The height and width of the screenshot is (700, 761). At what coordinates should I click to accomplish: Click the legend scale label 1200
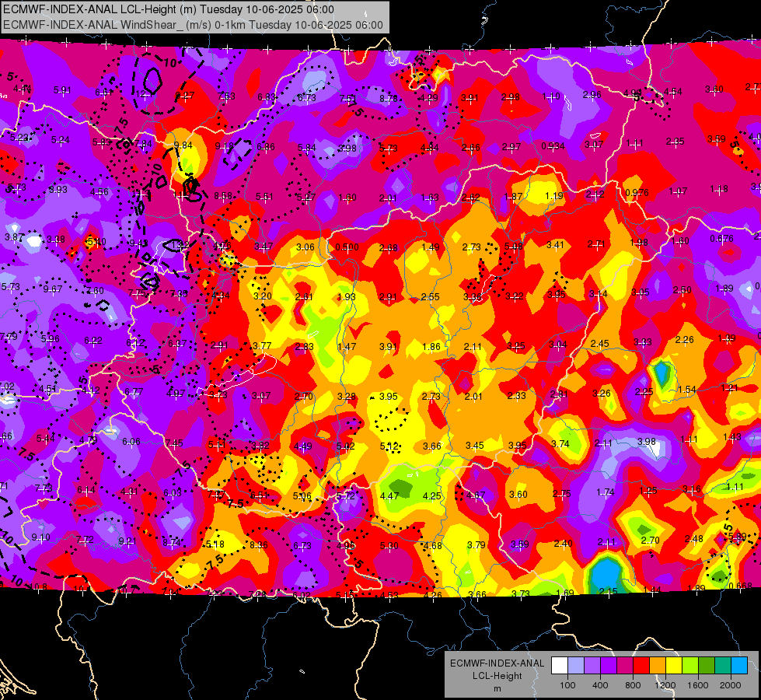pyautogui.click(x=665, y=685)
